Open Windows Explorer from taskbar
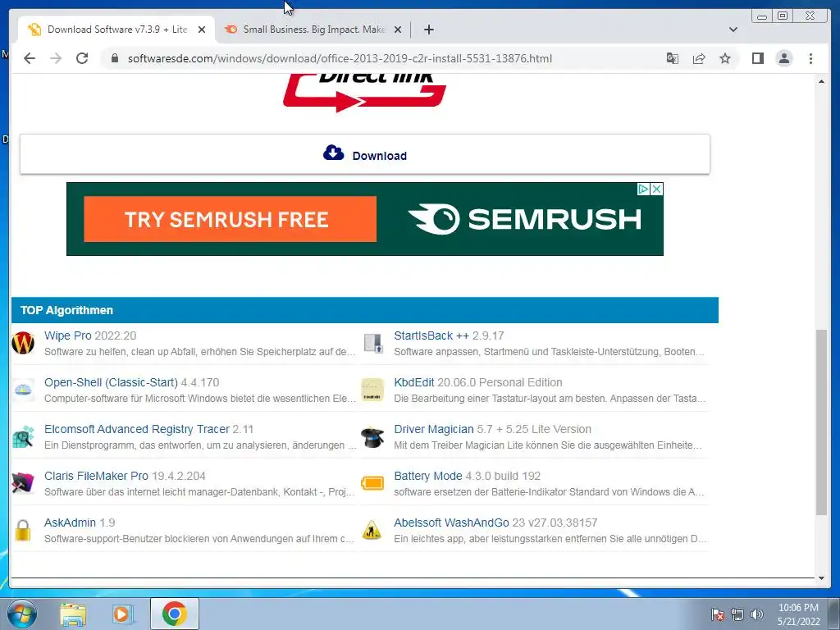 73,614
